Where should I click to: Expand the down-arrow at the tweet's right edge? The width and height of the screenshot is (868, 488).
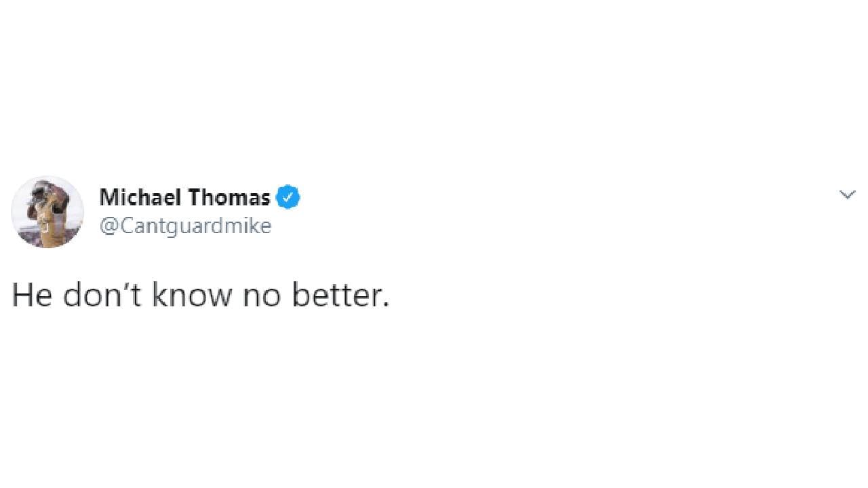(x=847, y=195)
